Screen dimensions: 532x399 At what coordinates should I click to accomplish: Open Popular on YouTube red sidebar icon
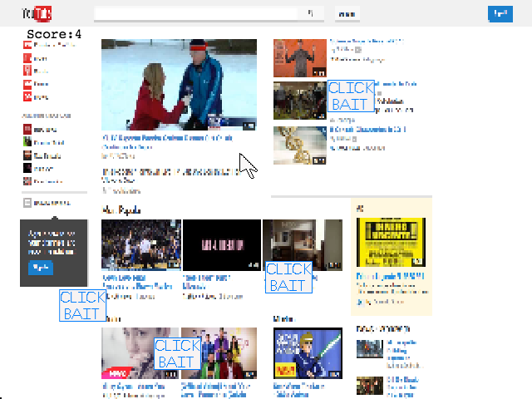coord(27,45)
